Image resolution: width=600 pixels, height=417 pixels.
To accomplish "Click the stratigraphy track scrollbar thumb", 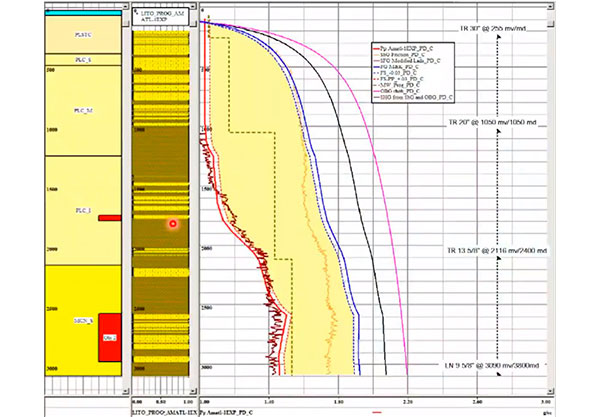I will pos(126,24).
